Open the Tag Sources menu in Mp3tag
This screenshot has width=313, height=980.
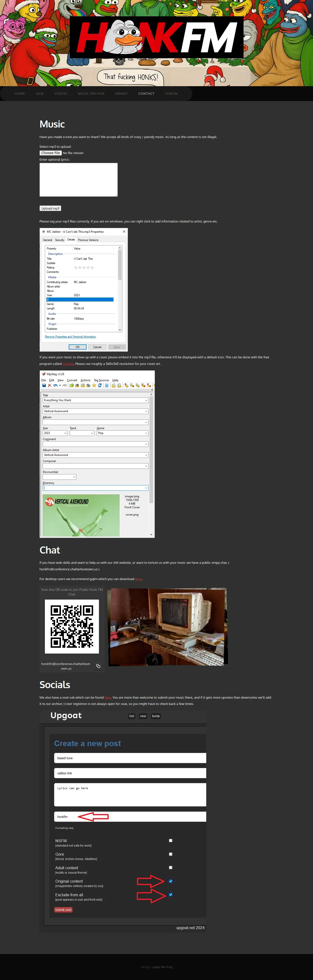[101, 380]
